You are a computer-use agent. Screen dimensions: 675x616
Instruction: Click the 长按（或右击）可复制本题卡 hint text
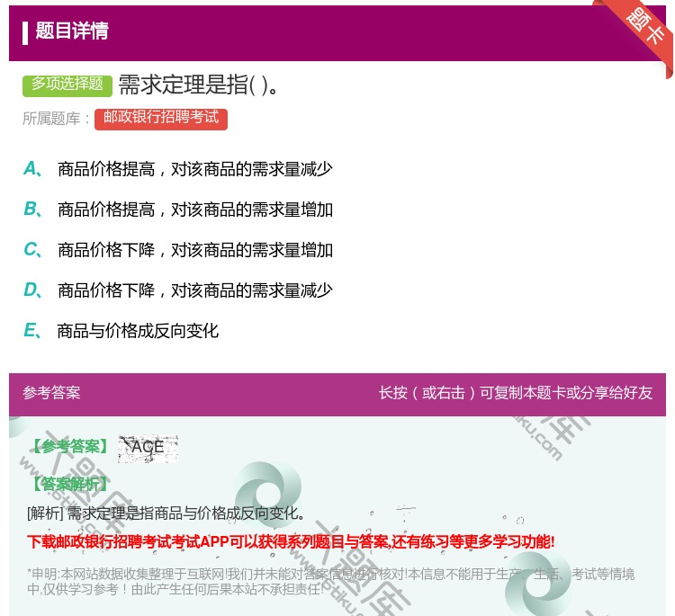516,393
